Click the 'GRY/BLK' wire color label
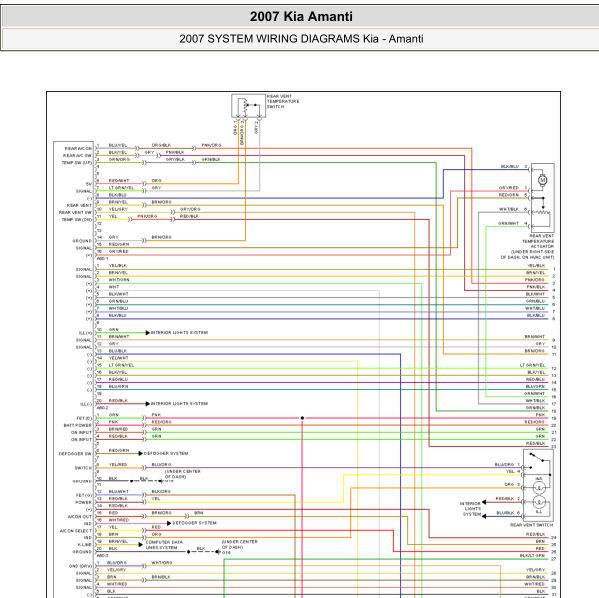 pyautogui.click(x=175, y=159)
